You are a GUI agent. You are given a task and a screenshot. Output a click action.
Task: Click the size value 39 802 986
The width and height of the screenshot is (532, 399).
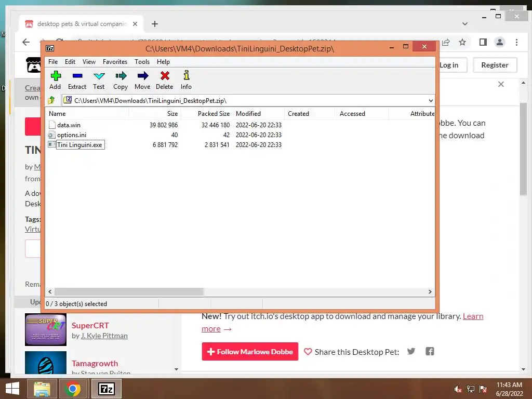tap(164, 125)
